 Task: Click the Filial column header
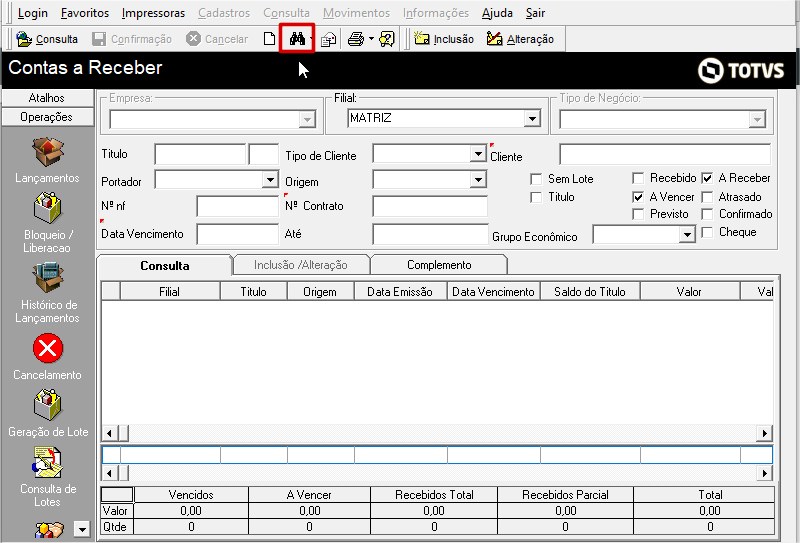click(x=170, y=291)
